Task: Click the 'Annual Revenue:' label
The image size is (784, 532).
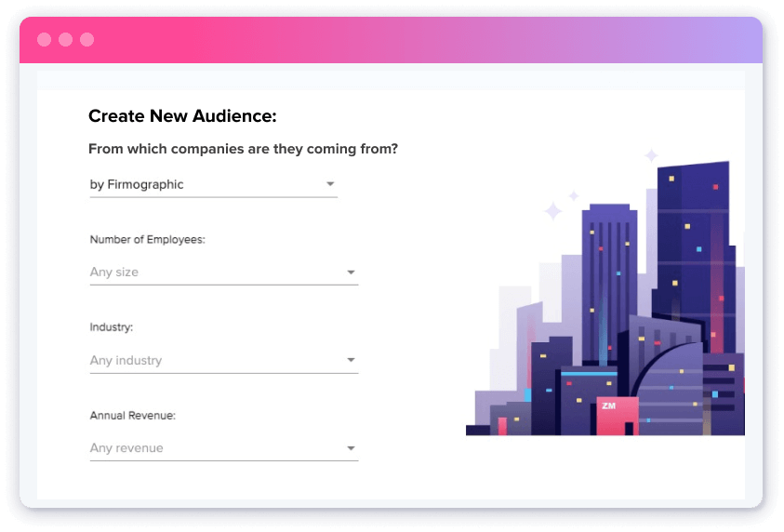Action: pos(132,416)
